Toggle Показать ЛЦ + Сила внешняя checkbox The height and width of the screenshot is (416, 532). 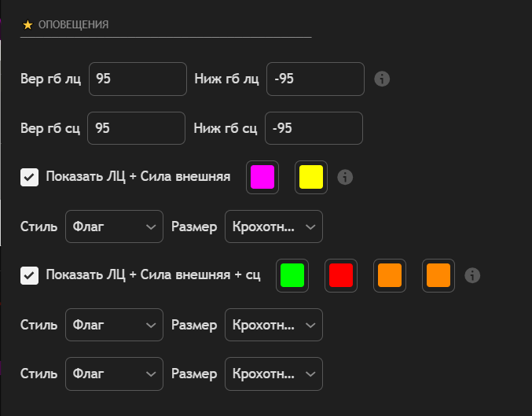click(30, 177)
